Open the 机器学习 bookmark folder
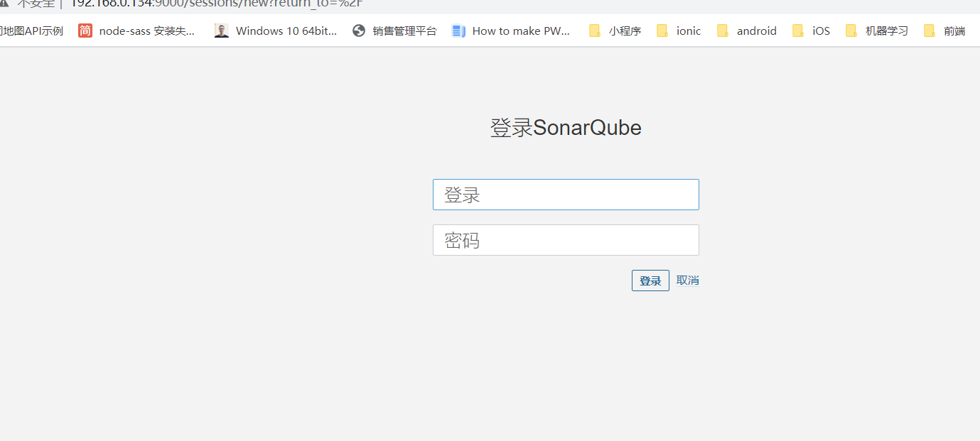The height and width of the screenshot is (441, 980). 886,31
